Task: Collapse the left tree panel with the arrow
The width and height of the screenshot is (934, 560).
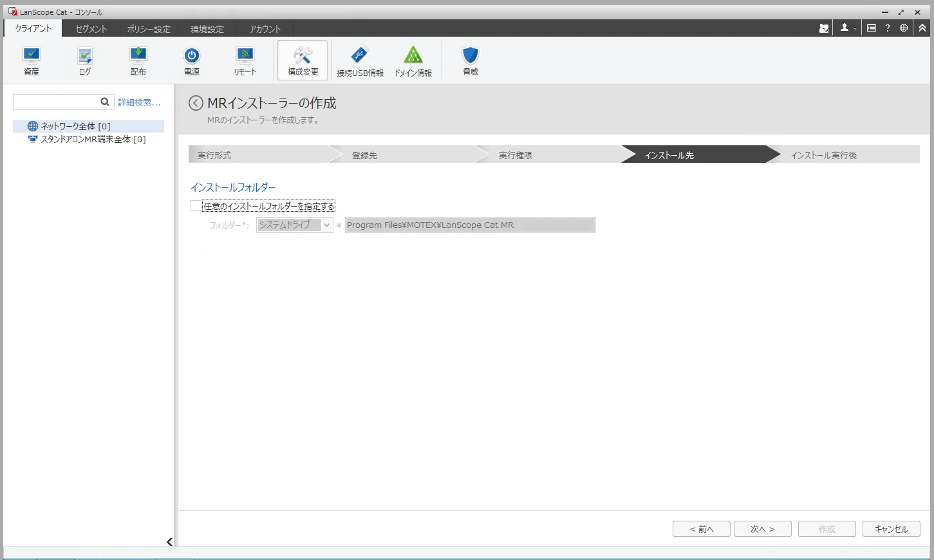Action: [x=169, y=542]
